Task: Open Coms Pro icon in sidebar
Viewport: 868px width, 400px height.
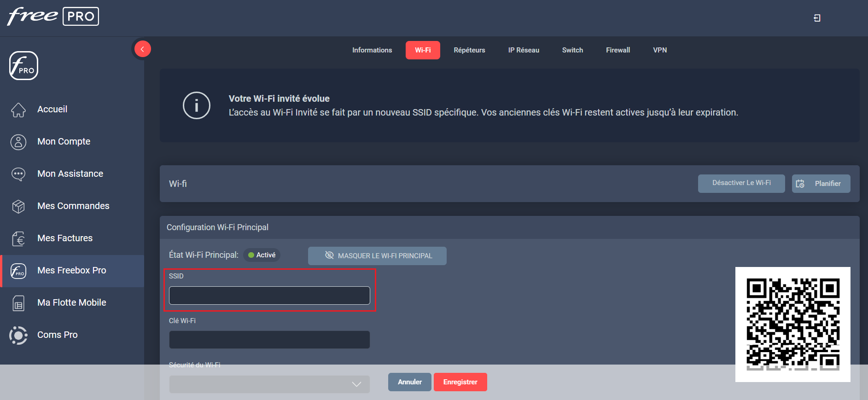Action: pos(18,335)
